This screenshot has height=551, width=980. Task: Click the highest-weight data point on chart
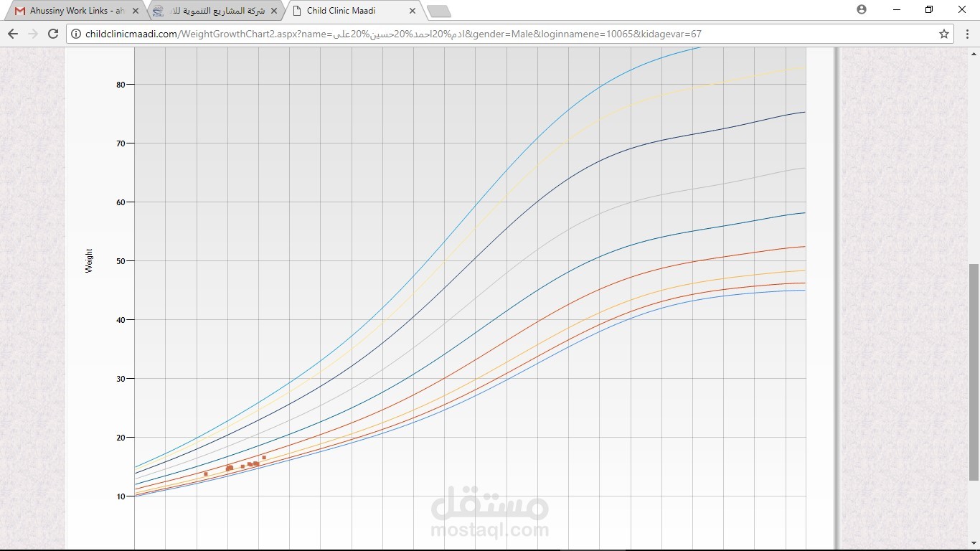(264, 457)
